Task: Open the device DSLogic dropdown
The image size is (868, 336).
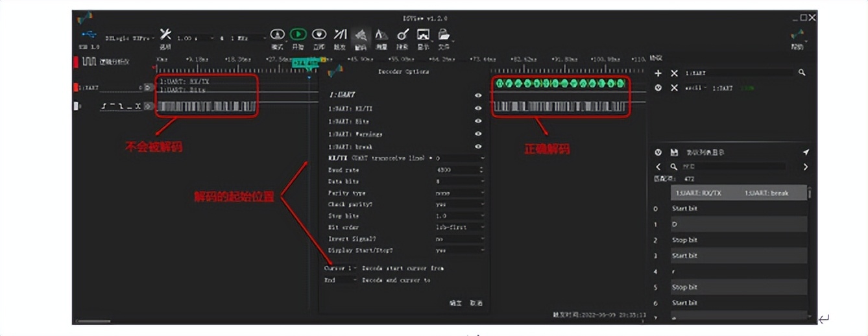Action: [129, 38]
